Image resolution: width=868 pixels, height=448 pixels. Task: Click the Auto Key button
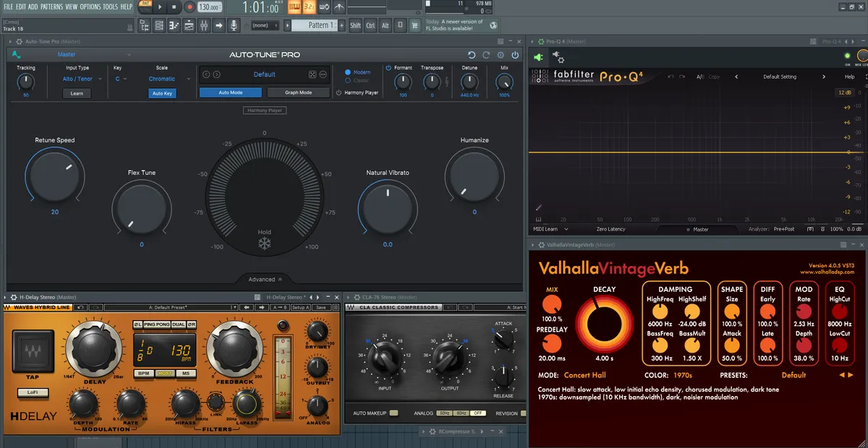(x=162, y=93)
